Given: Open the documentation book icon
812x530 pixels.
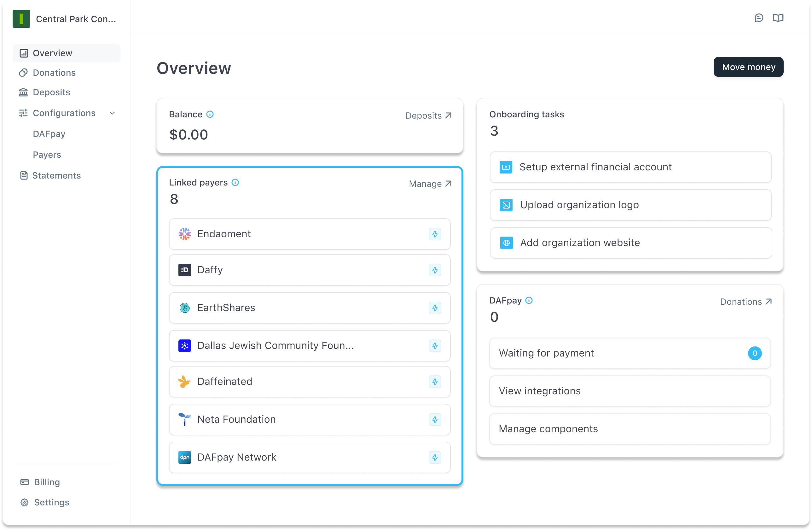Looking at the screenshot, I should (x=778, y=18).
